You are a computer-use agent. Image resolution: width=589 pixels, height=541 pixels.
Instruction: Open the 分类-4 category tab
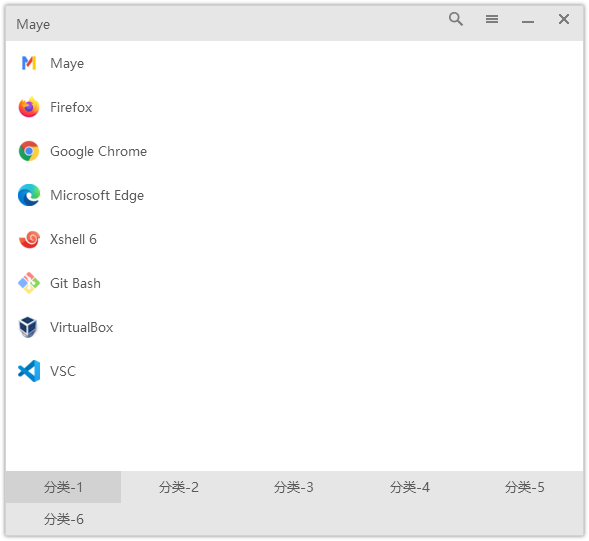[x=409, y=487]
